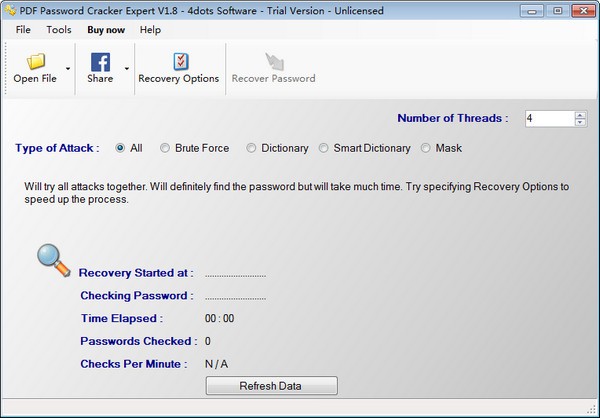
Task: Choose the Dictionary attack radio button
Action: (251, 148)
